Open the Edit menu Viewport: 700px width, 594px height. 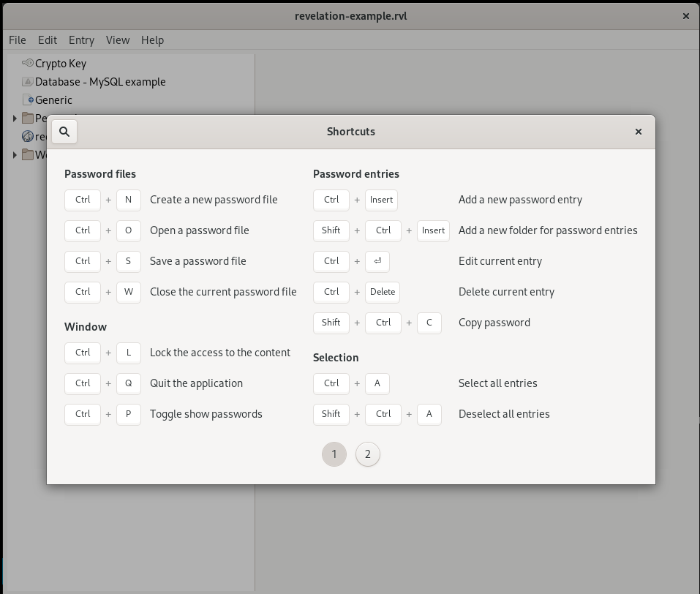click(48, 40)
